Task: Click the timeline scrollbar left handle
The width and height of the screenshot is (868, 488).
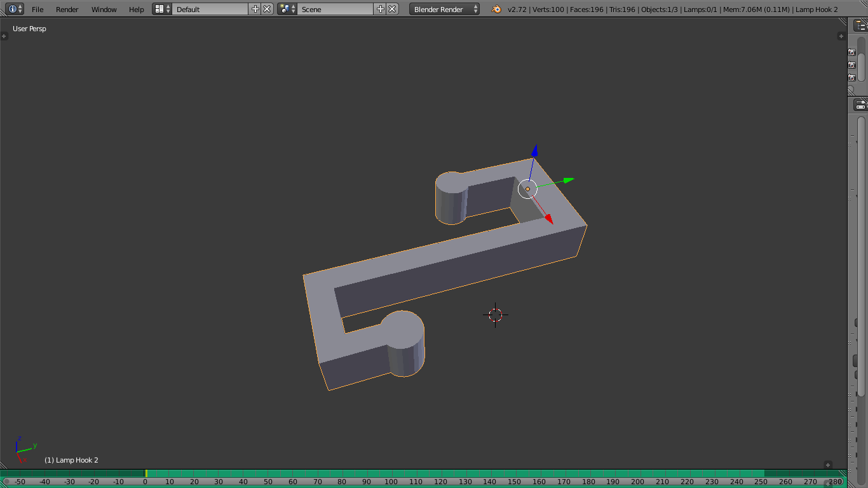Action: coord(8,482)
